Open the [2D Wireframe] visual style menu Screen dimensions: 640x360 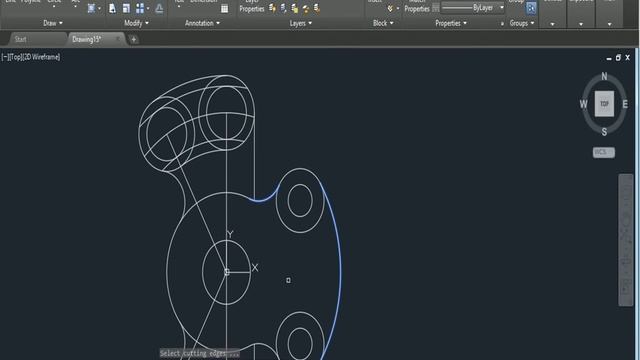pyautogui.click(x=41, y=57)
